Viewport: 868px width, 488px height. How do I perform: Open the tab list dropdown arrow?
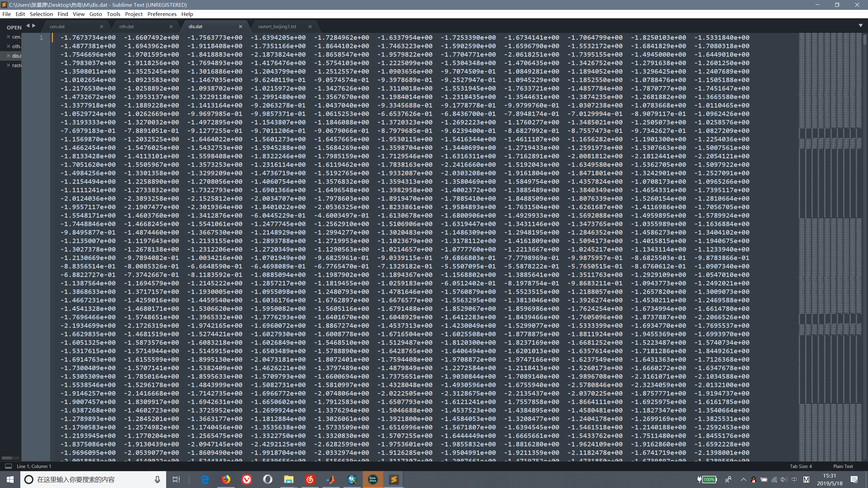click(861, 25)
